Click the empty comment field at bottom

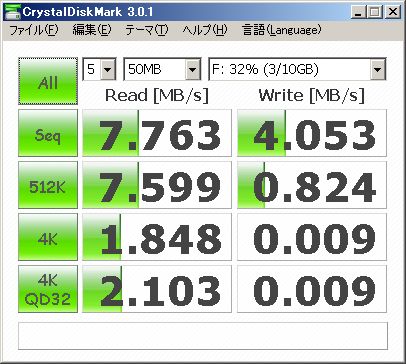click(203, 336)
